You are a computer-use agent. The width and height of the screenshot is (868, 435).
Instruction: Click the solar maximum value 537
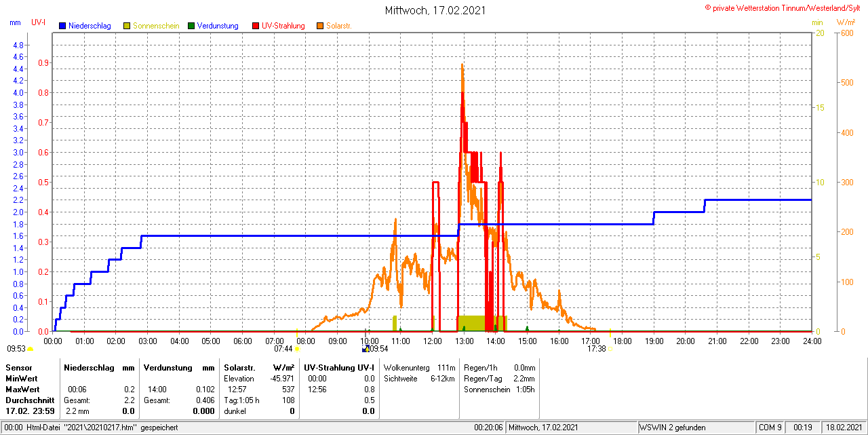click(x=288, y=390)
